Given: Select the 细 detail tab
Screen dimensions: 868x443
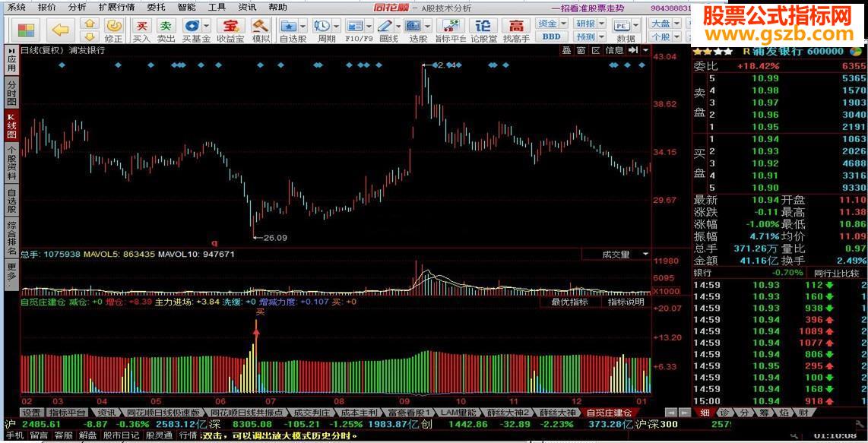Looking at the screenshot, I should [x=705, y=413].
